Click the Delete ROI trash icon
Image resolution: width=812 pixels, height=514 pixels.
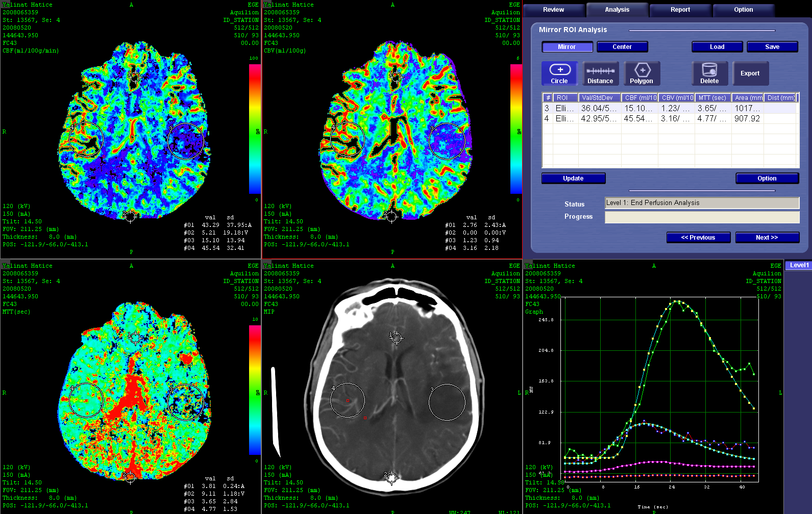[709, 73]
